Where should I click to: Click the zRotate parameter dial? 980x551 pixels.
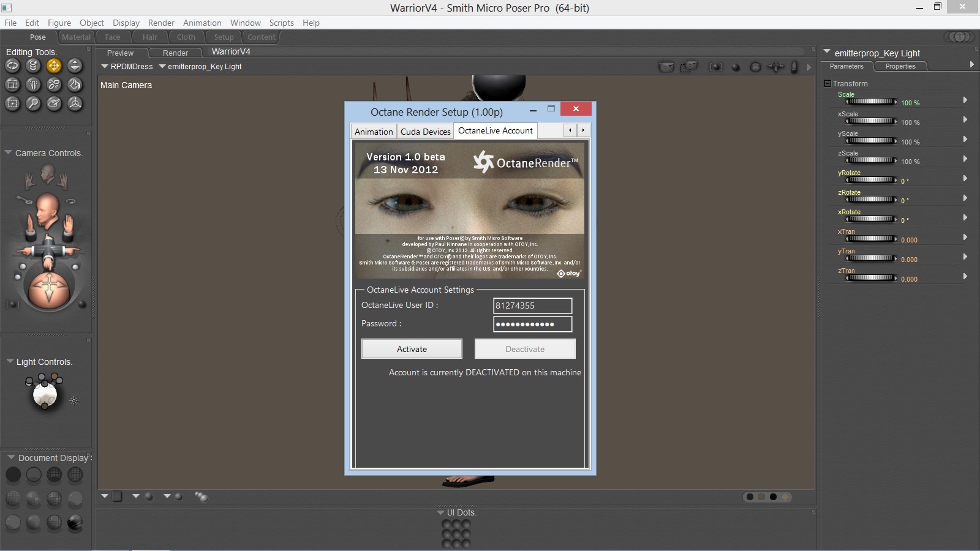pos(871,200)
